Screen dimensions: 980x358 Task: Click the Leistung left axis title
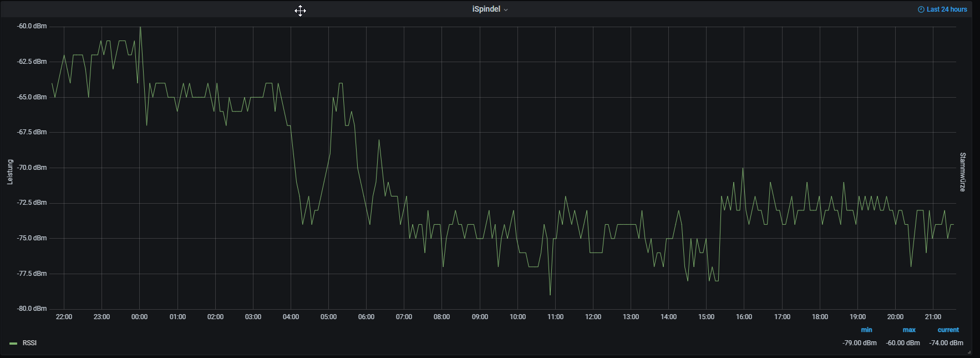tap(10, 172)
